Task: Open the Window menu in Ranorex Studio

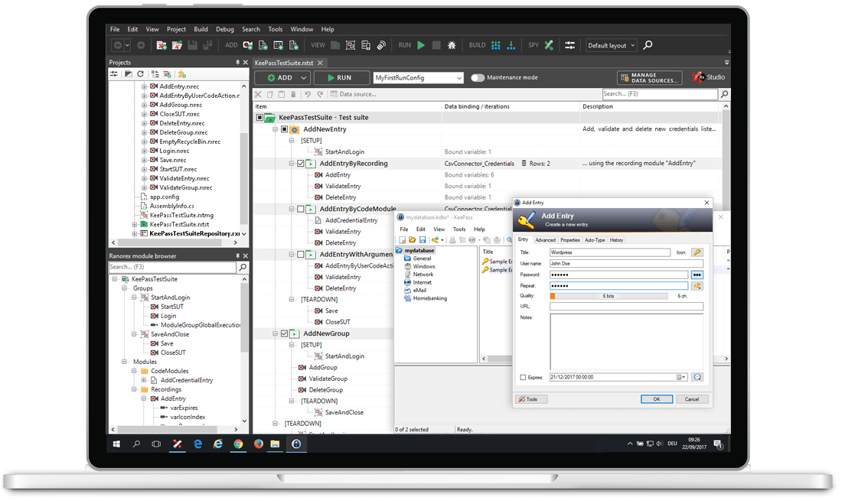Action: point(302,30)
